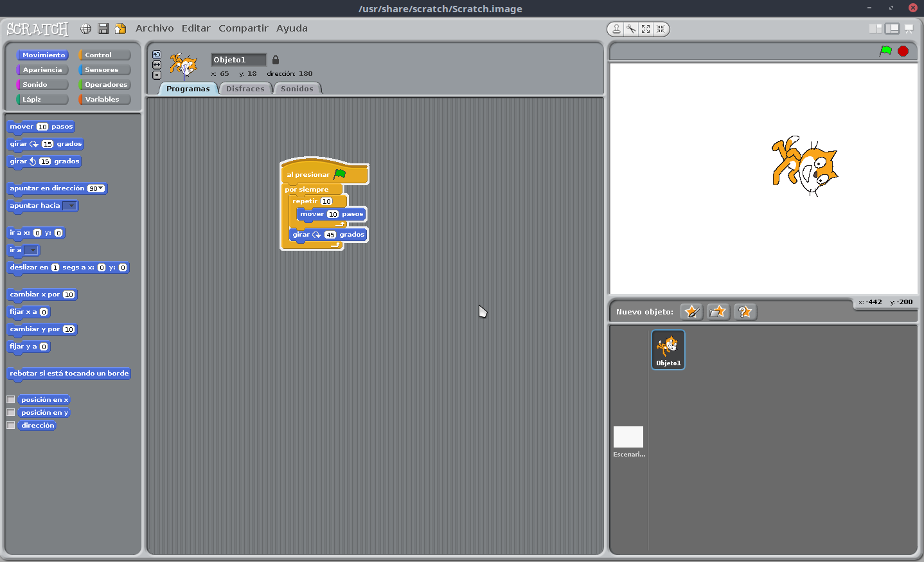
Task: Switch to the Disfraces tab
Action: click(x=245, y=89)
